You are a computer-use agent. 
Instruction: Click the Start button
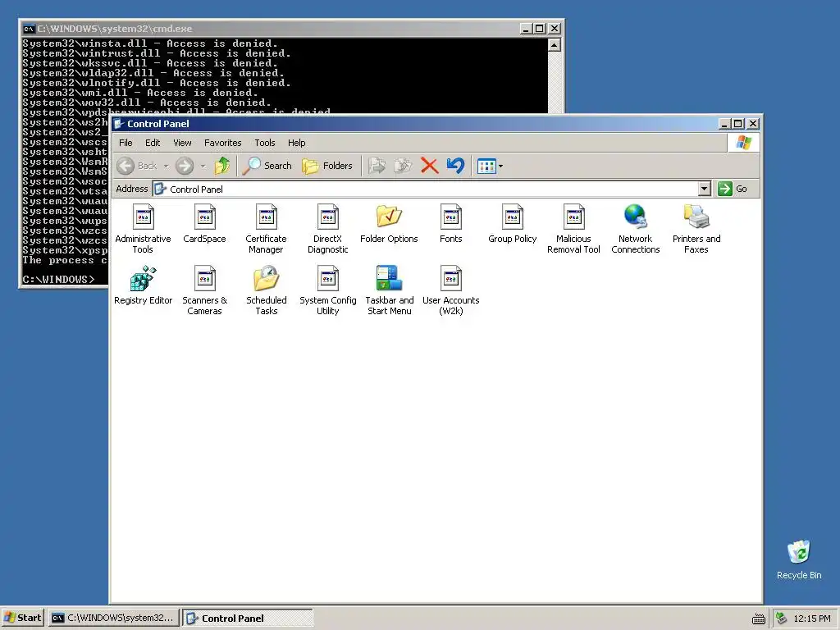coord(22,619)
